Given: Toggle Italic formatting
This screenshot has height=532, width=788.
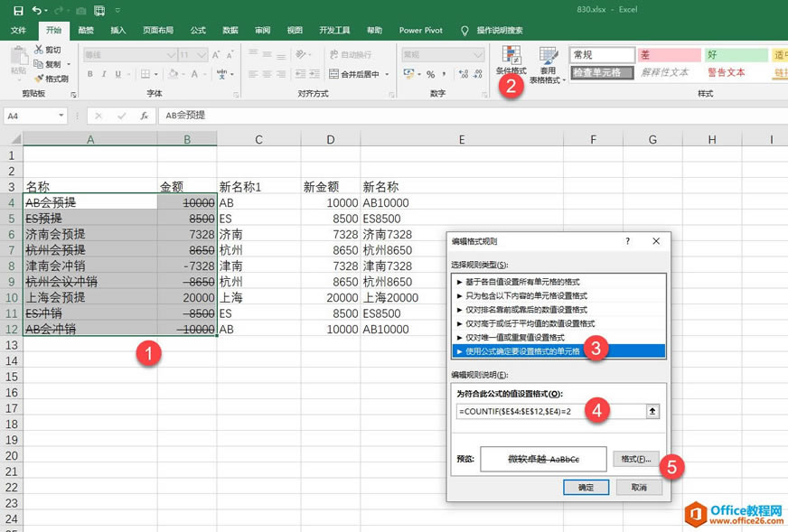Looking at the screenshot, I should tap(104, 74).
